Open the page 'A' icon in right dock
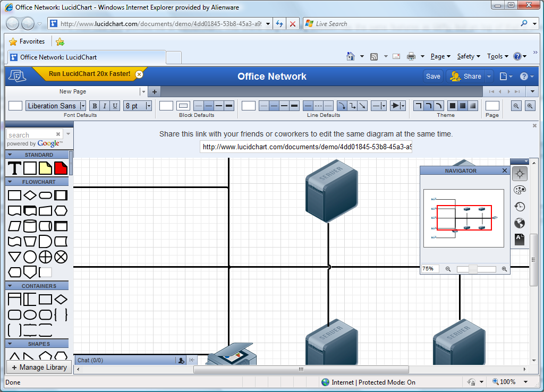This screenshot has height=392, width=544. [520, 240]
